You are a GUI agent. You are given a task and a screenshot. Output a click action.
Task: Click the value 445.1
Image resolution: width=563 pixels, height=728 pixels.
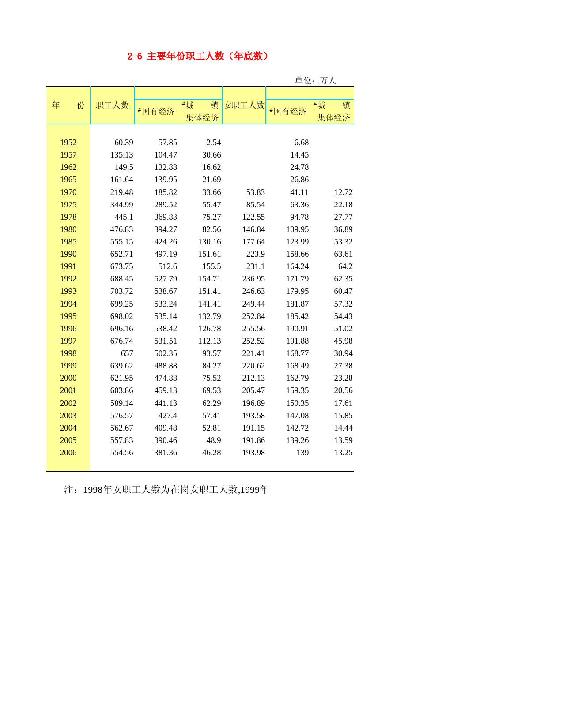point(124,217)
